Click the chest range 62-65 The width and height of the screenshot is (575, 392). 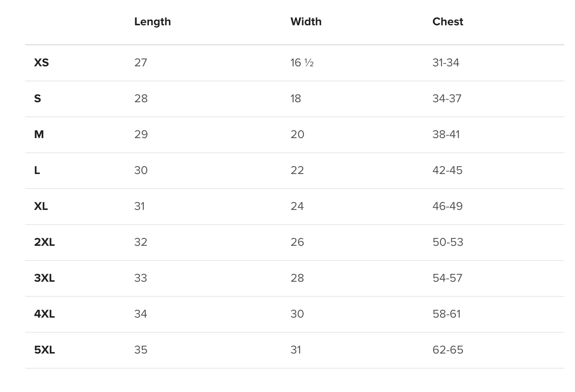(x=448, y=350)
